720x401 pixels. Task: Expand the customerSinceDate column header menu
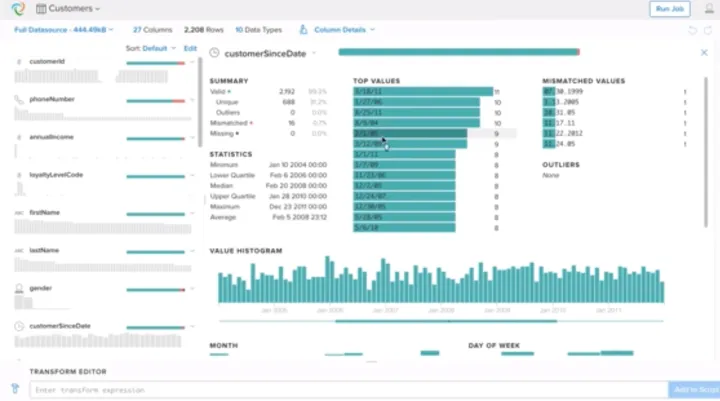314,52
